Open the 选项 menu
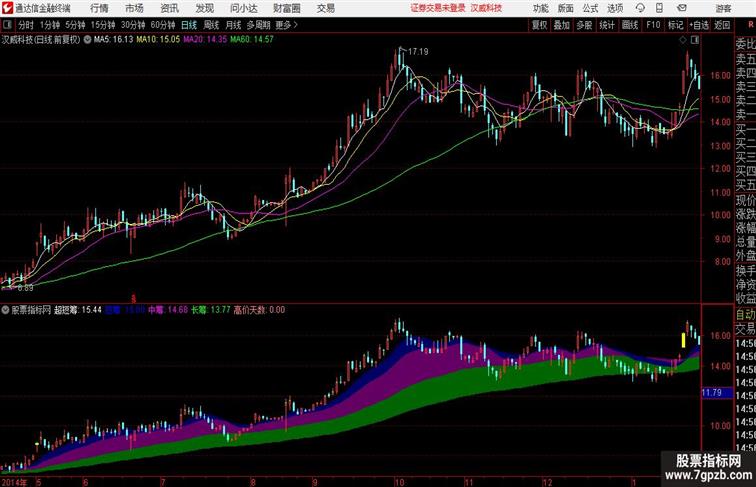 [615, 8]
